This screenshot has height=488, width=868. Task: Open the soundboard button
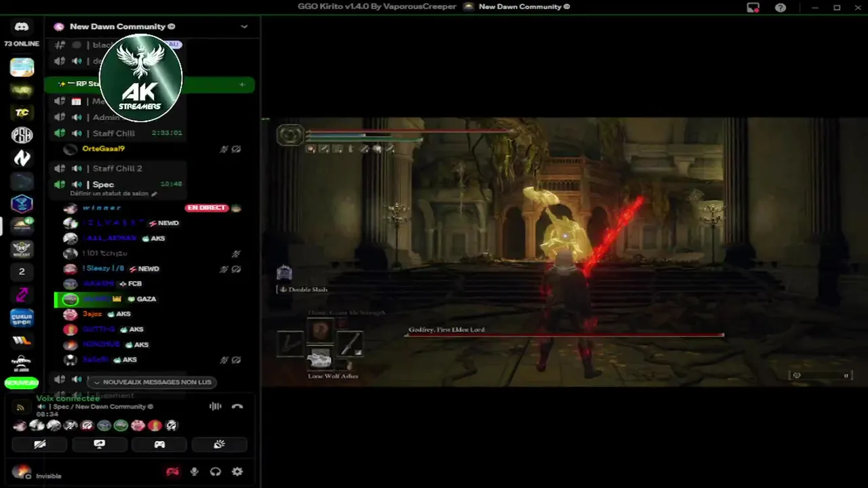(219, 445)
